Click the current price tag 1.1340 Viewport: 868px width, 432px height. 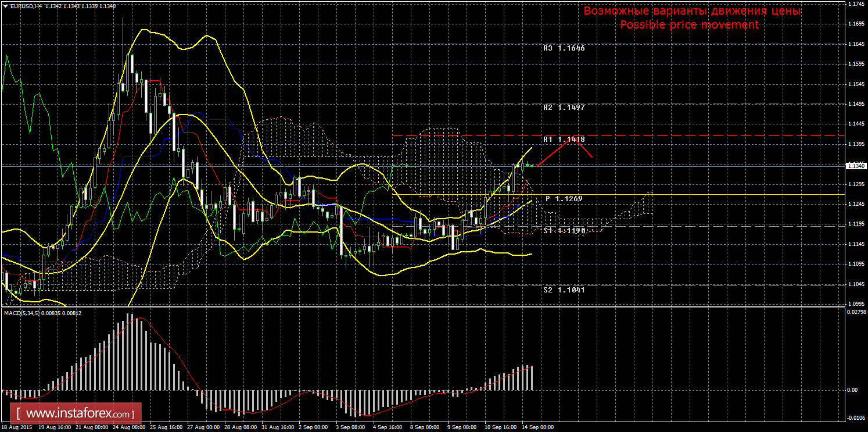click(855, 166)
